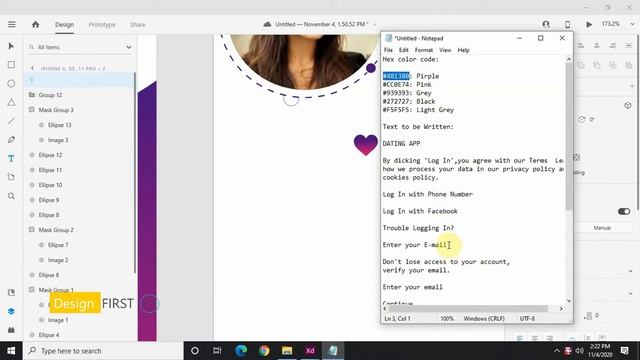
Task: Open the Layers panel icon
Action: (11, 311)
